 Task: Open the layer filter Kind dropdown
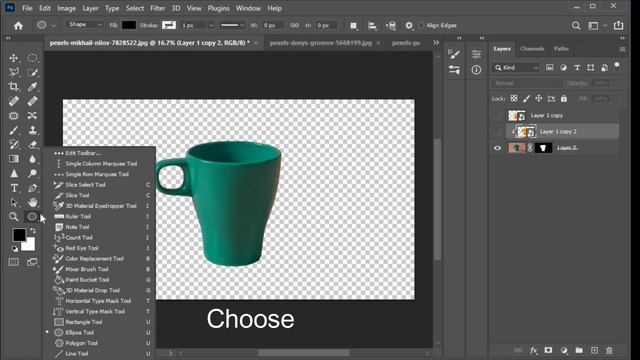coord(516,68)
